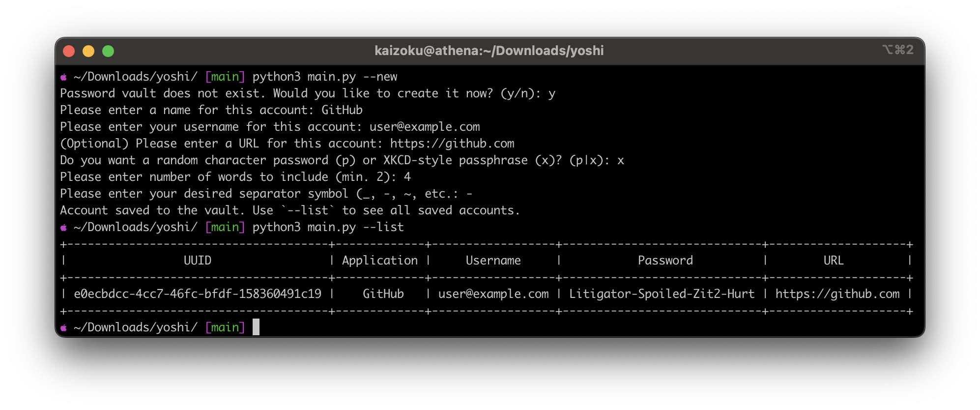Click the blinking cursor at last prompt

coord(256,327)
